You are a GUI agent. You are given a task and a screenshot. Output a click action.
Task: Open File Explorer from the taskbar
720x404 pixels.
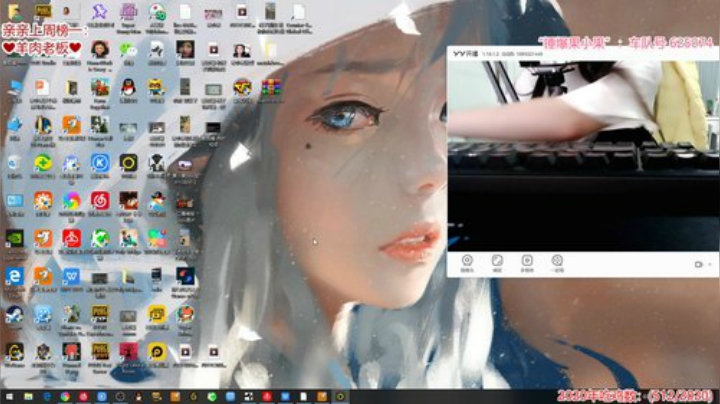tap(28, 397)
